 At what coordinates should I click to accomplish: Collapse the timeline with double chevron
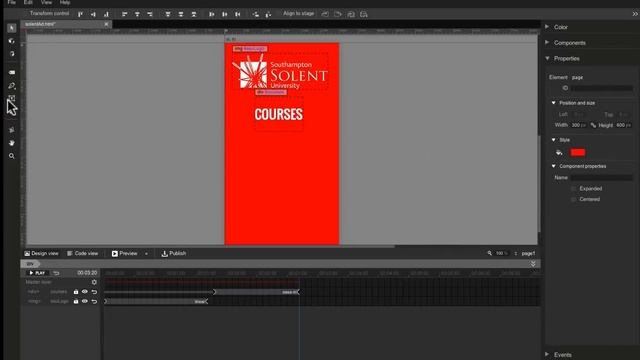point(533,264)
